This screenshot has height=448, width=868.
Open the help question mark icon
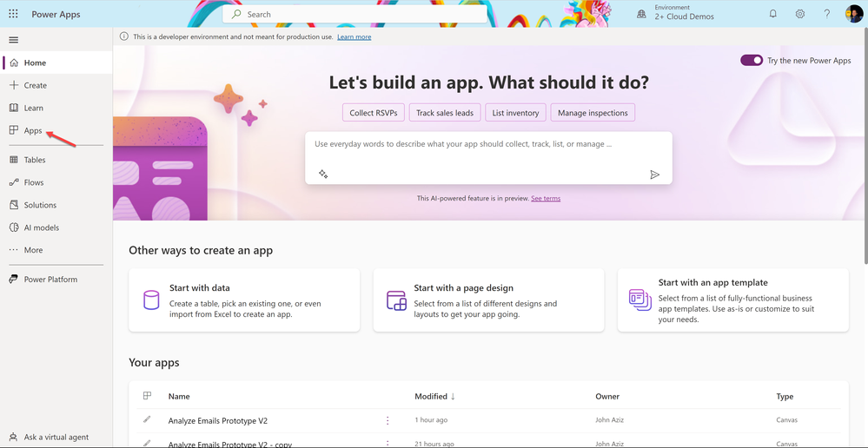tap(826, 14)
